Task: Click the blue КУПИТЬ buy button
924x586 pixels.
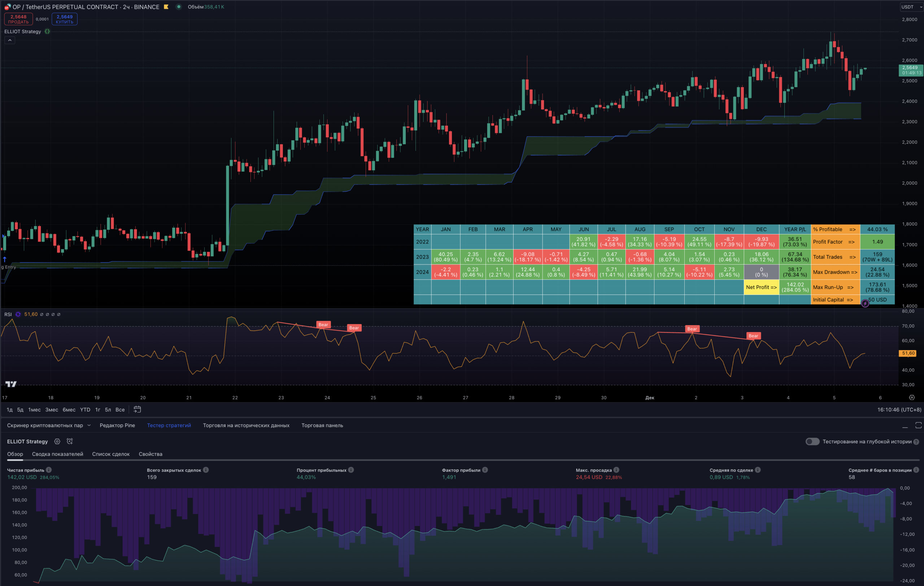Action: point(65,18)
